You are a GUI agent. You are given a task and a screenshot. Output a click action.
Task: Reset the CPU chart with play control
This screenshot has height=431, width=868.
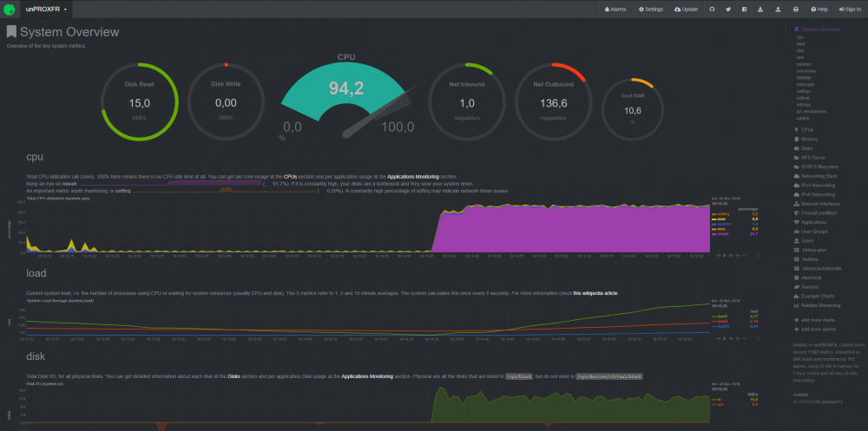pos(725,256)
